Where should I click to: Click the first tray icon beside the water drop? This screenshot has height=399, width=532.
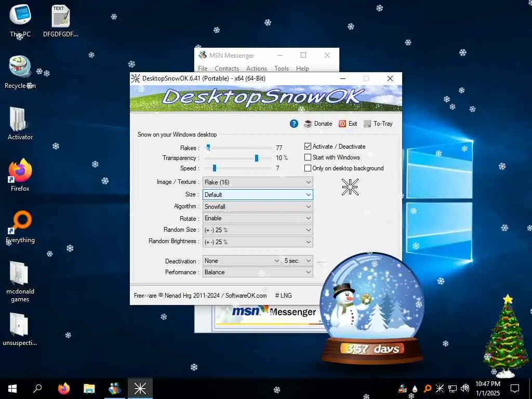403,389
